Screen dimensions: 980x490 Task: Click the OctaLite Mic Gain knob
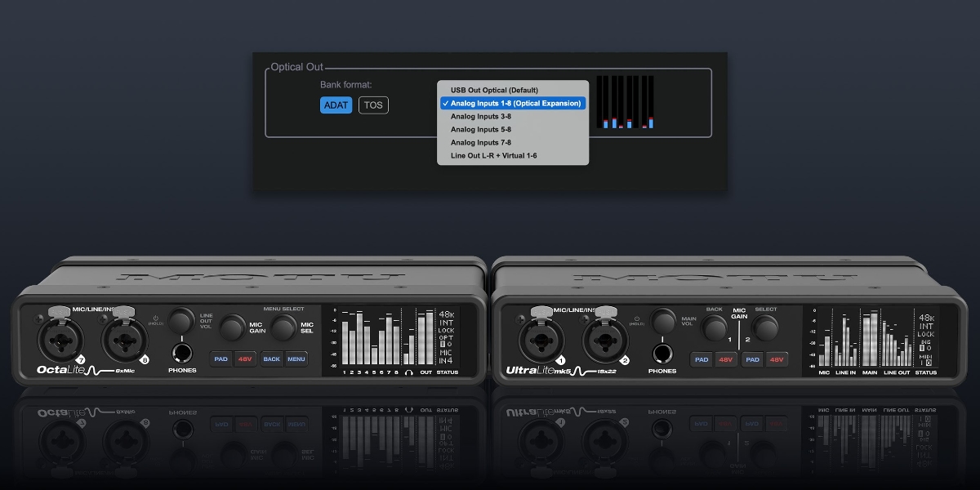pyautogui.click(x=234, y=327)
